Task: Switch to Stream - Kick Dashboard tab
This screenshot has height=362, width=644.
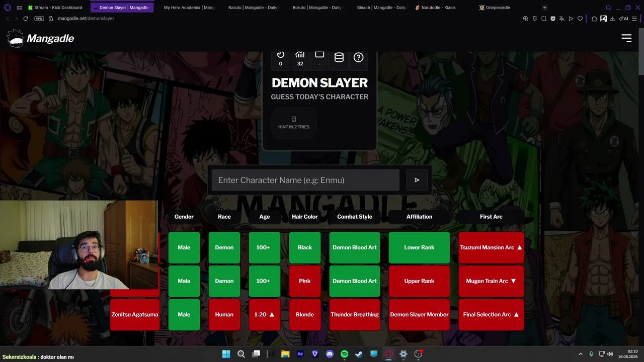Action: click(55, 8)
